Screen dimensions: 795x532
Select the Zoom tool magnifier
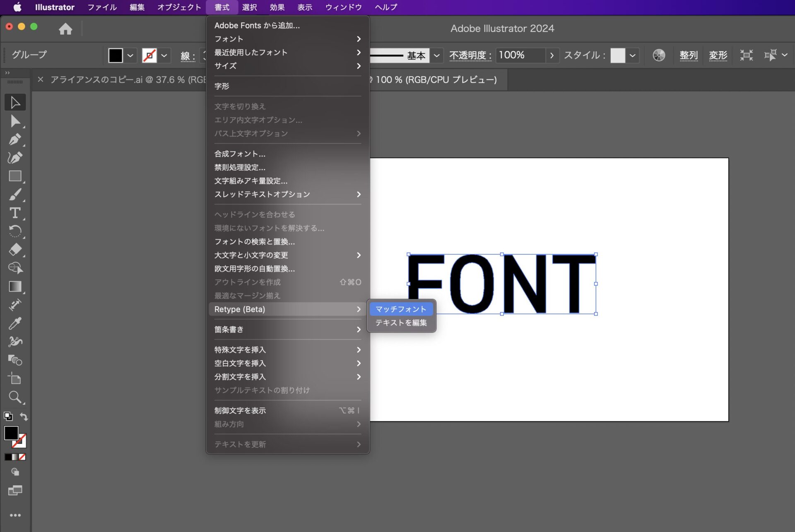coord(15,397)
